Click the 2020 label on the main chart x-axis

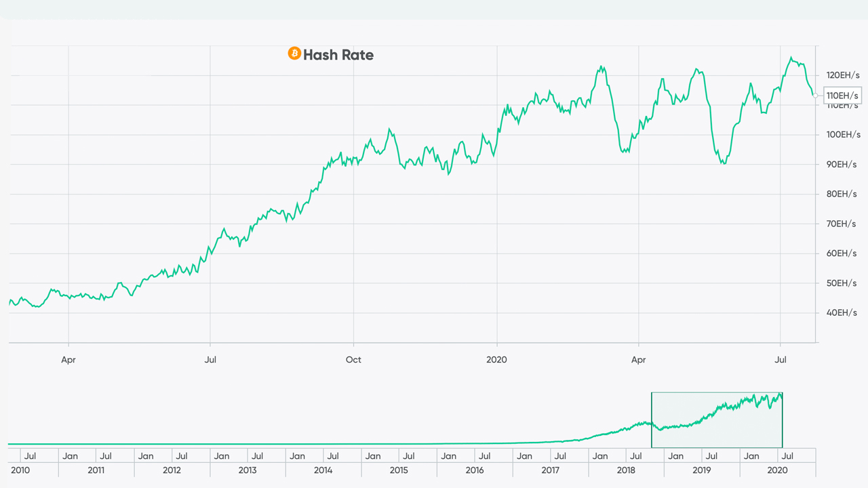tap(497, 359)
